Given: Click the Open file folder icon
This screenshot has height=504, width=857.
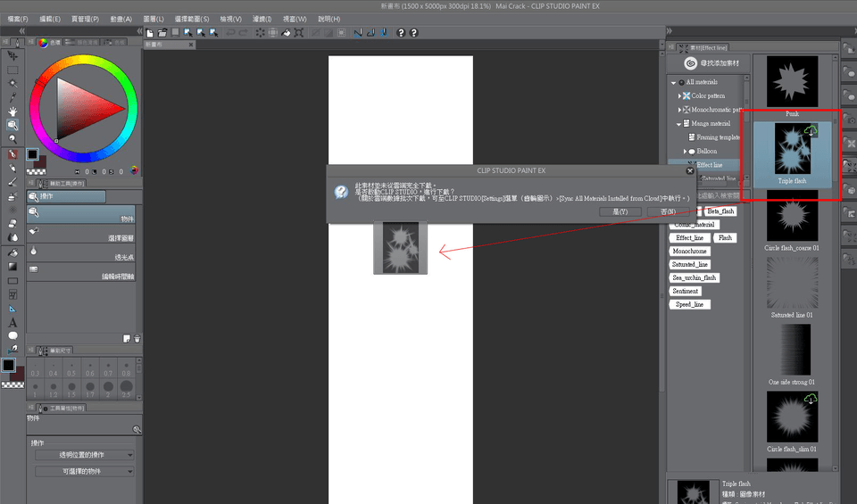Looking at the screenshot, I should 163,33.
